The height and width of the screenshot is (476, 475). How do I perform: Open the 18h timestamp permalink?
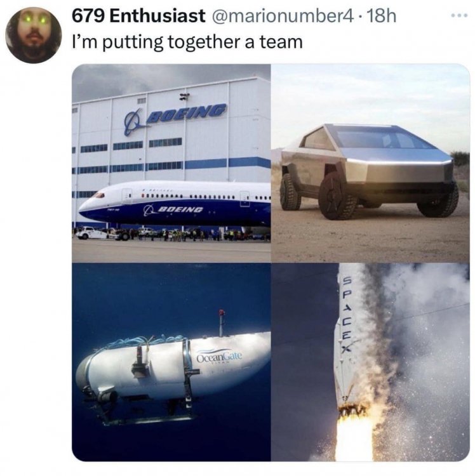(382, 16)
